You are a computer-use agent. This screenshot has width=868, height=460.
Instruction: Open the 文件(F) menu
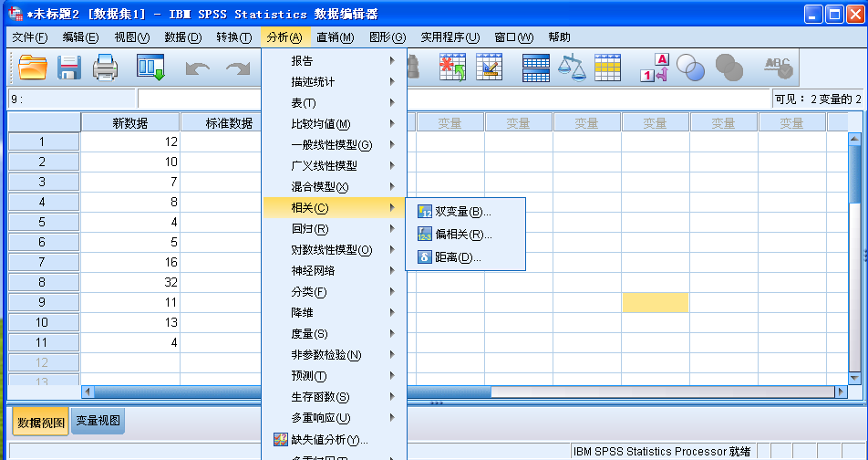click(x=30, y=37)
